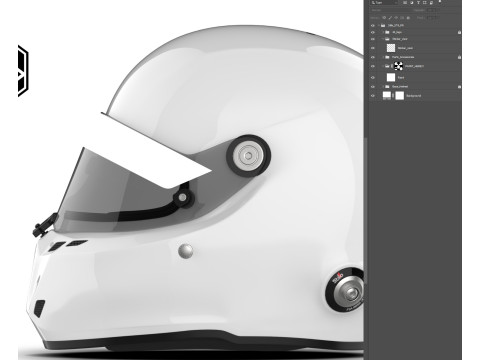Filter layers by adjustment layers icon
The height and width of the screenshot is (360, 480).
pos(412,3)
